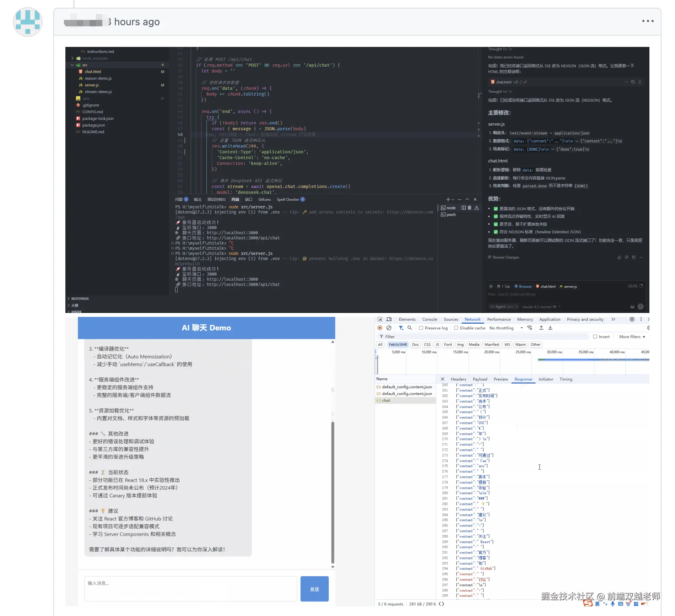Expand the More filters dropdown
Viewport: 675px width, 616px height.
pyautogui.click(x=632, y=337)
